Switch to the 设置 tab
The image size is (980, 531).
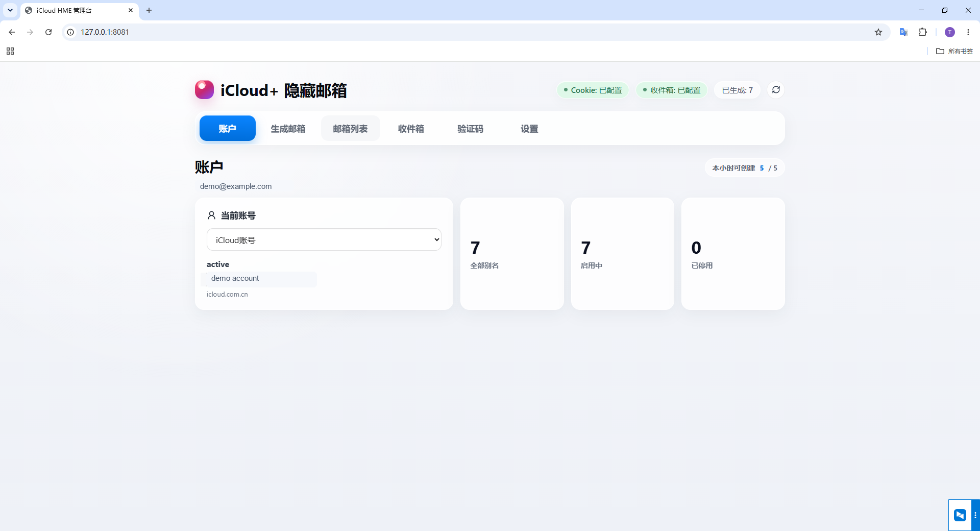tap(529, 128)
